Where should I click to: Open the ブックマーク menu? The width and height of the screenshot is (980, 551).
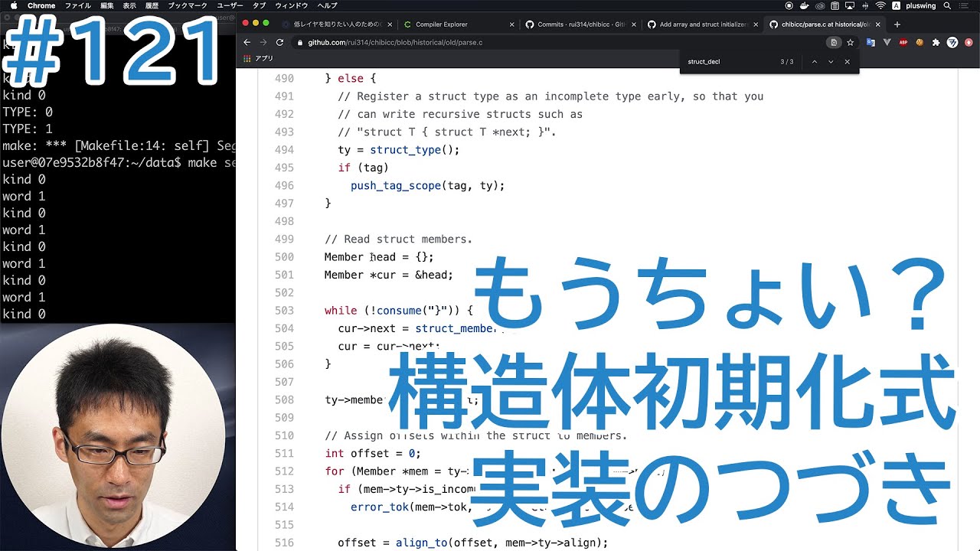(x=188, y=5)
